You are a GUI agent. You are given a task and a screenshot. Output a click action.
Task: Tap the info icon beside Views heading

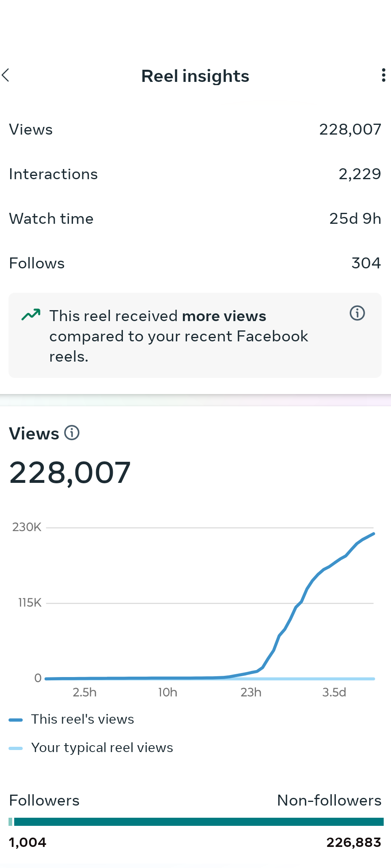pos(72,433)
